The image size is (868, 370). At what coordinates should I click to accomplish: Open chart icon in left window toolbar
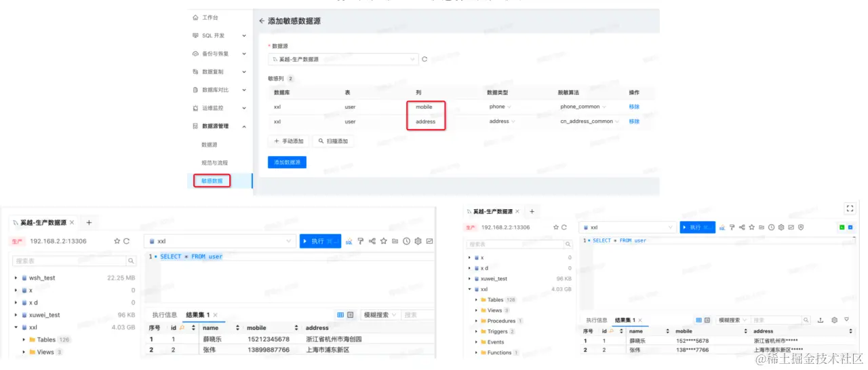(429, 241)
